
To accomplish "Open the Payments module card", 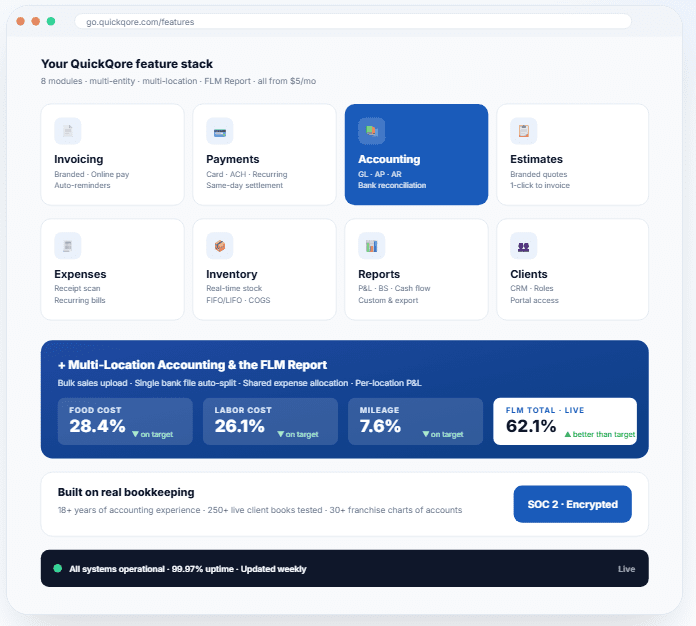I will pyautogui.click(x=265, y=155).
